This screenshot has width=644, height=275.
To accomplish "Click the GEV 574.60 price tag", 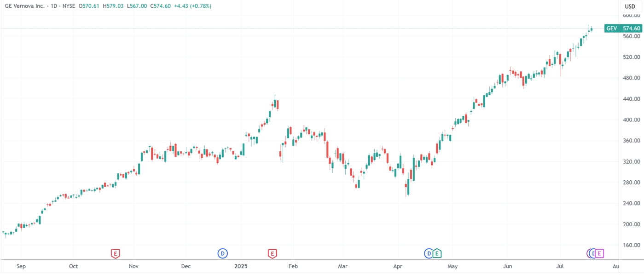I will tap(623, 29).
